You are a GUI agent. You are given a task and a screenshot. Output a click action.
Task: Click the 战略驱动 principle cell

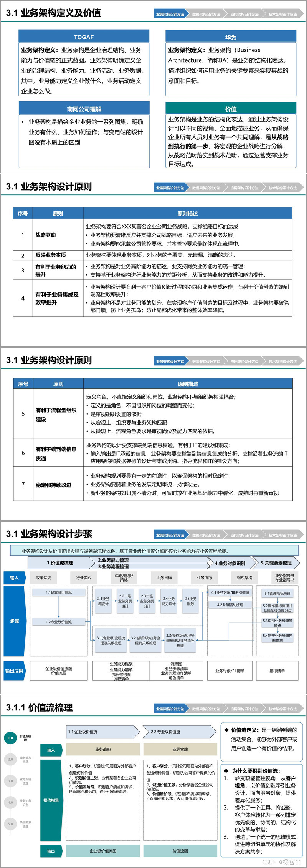point(58,235)
